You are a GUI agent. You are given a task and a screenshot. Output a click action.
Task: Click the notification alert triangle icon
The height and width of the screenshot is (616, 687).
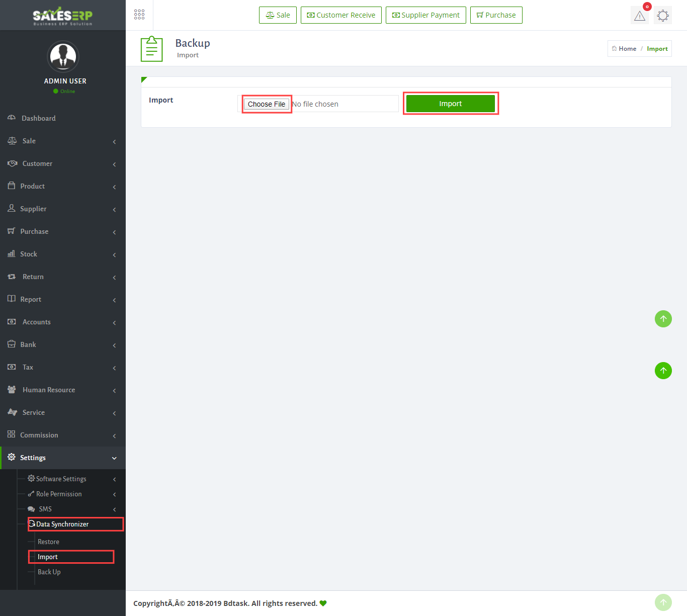(x=639, y=16)
